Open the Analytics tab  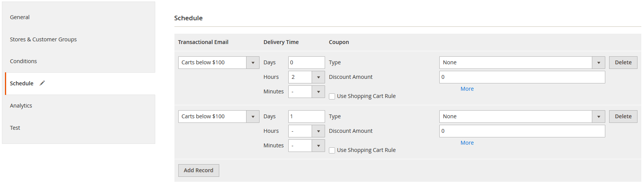21,106
